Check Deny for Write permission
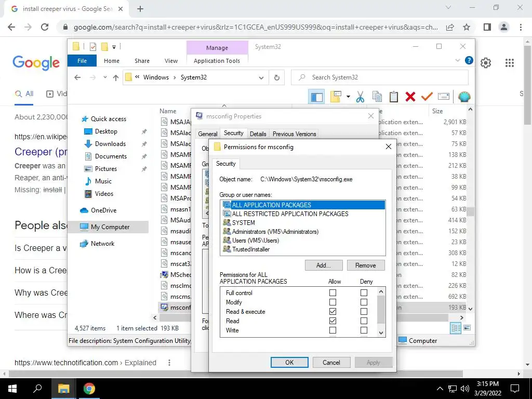The width and height of the screenshot is (532, 399). tap(364, 330)
